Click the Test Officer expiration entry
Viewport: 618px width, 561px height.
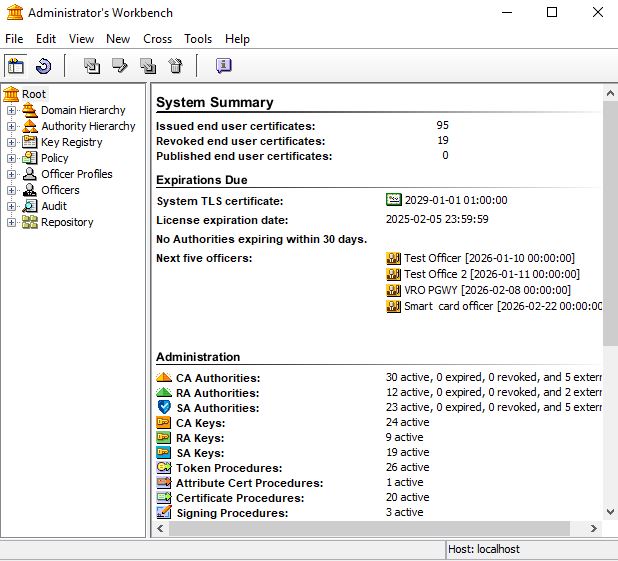point(488,258)
